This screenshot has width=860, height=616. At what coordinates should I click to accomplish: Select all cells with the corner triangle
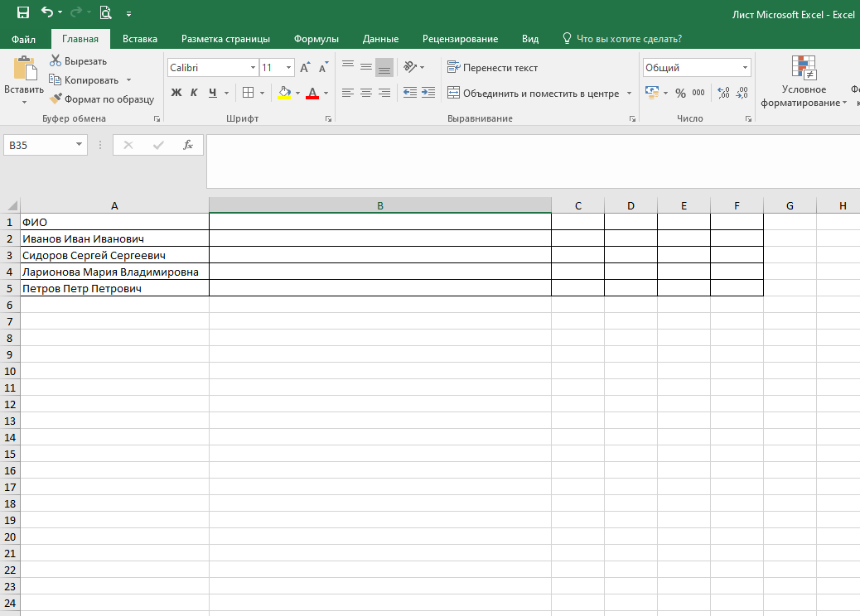point(11,205)
